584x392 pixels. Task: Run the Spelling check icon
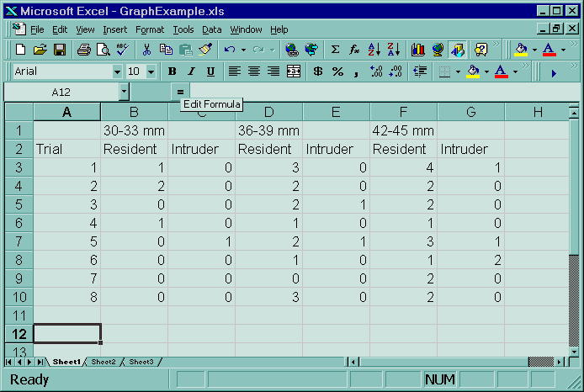[x=123, y=49]
